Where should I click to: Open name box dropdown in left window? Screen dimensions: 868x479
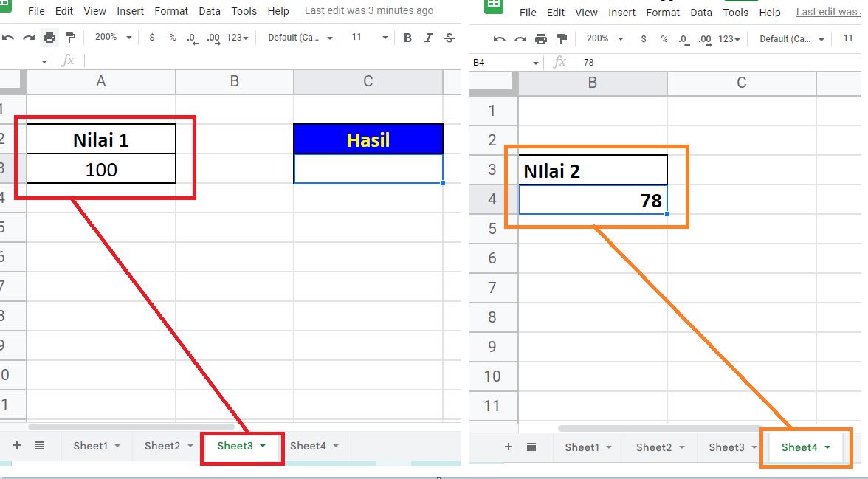coord(44,61)
